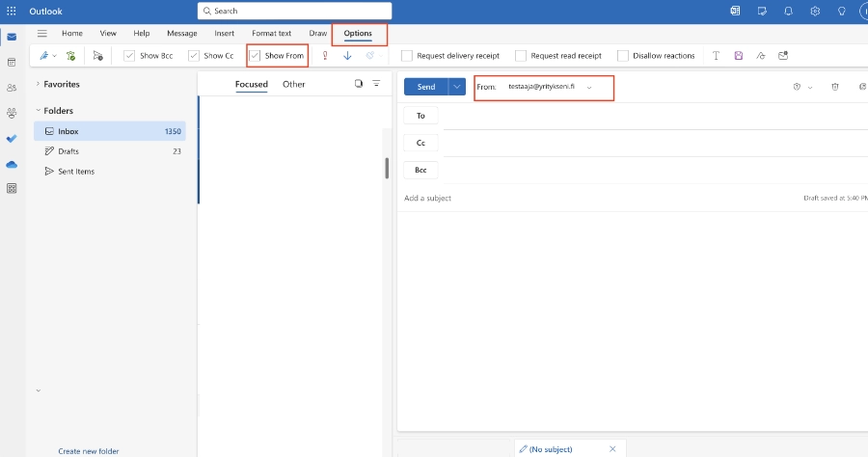Image resolution: width=868 pixels, height=457 pixels.
Task: Set high importance with exclamation icon
Action: [x=325, y=55]
